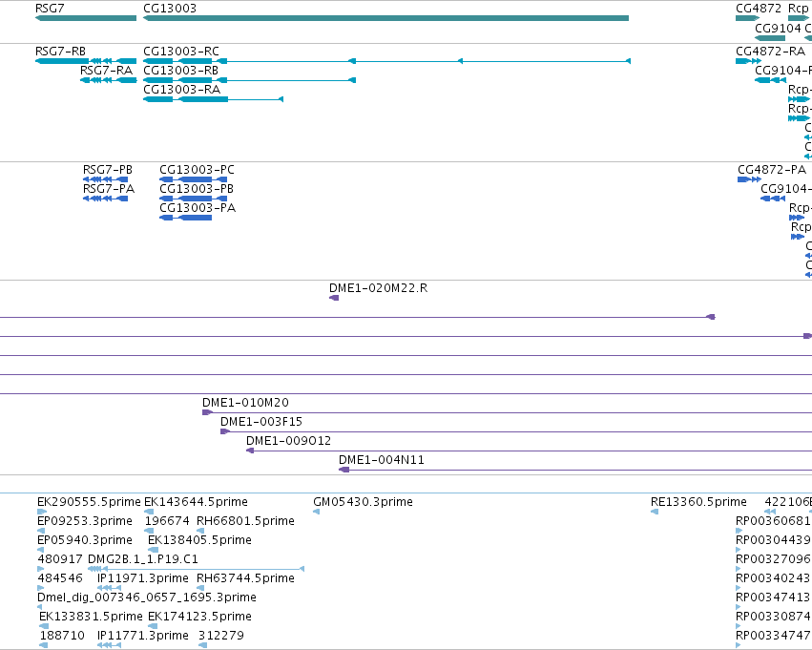The width and height of the screenshot is (812, 650).
Task: Click EST EK174123.5prime
Action: (153, 626)
